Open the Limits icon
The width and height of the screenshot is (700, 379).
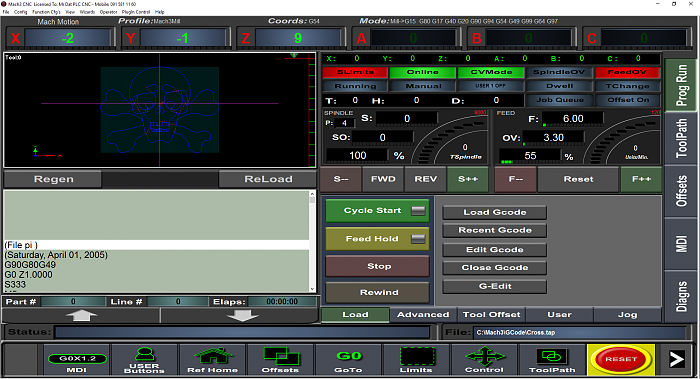coord(416,360)
